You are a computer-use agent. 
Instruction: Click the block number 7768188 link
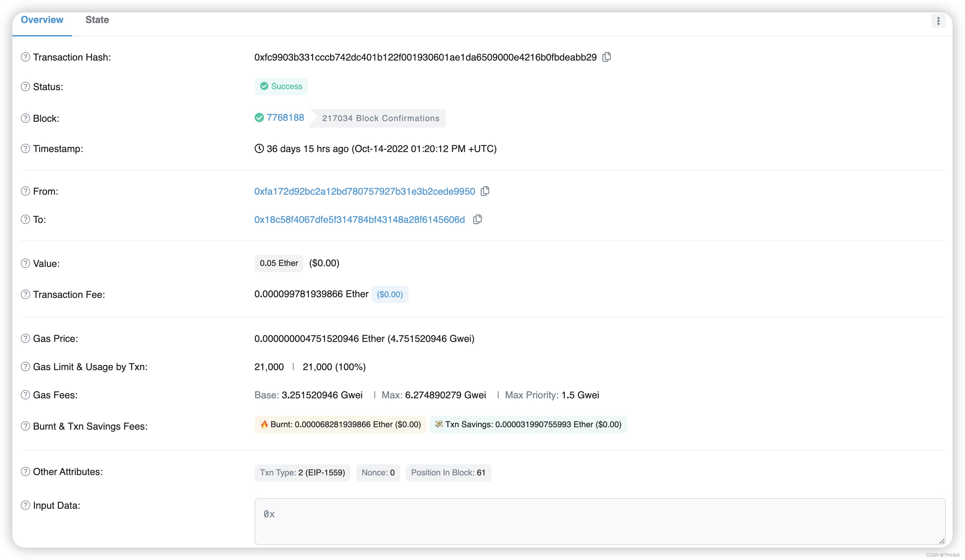pos(285,118)
